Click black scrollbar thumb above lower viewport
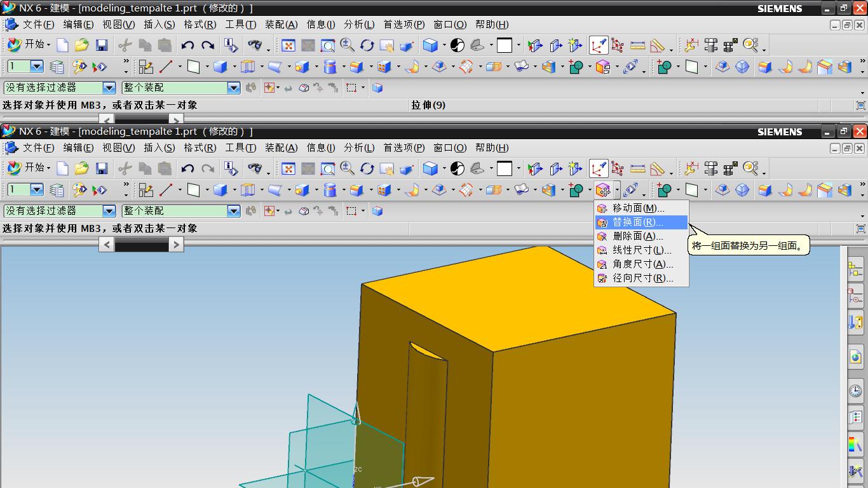The image size is (868, 488). (x=142, y=244)
